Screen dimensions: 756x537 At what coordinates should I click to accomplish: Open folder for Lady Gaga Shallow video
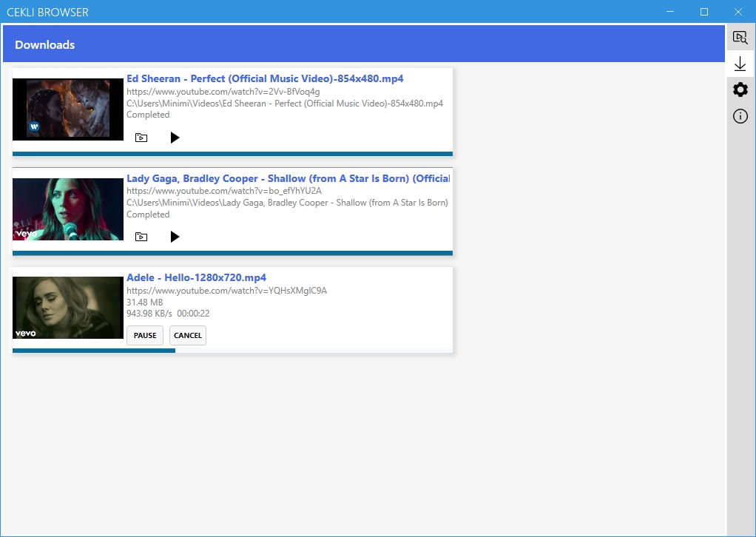coord(141,237)
